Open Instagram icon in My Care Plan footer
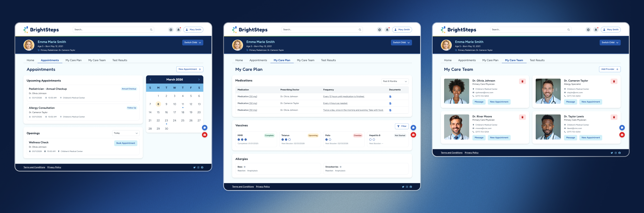644x213 pixels. (x=407, y=187)
